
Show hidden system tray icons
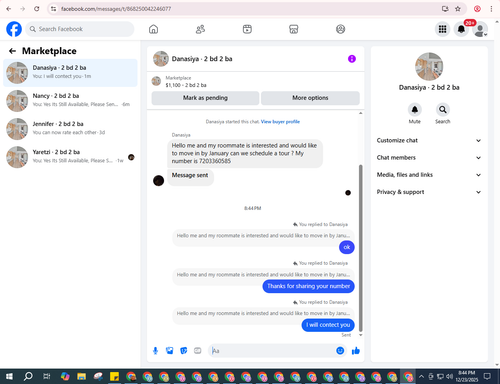[421, 377]
